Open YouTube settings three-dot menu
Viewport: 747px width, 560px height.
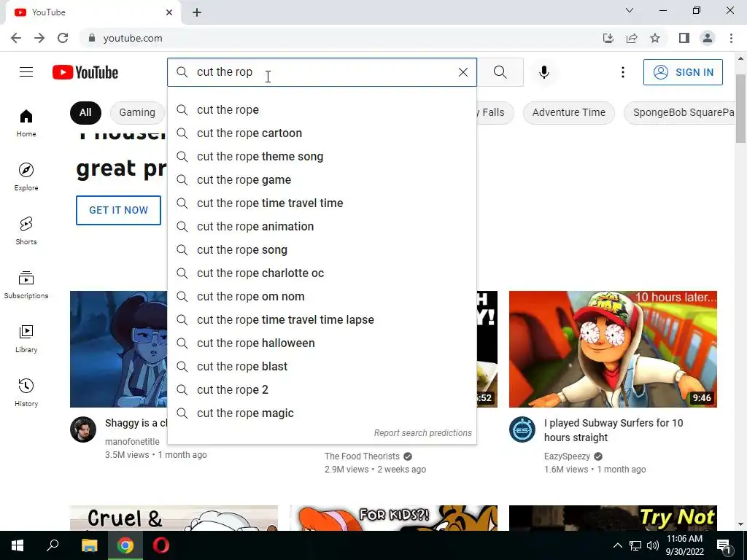click(623, 72)
